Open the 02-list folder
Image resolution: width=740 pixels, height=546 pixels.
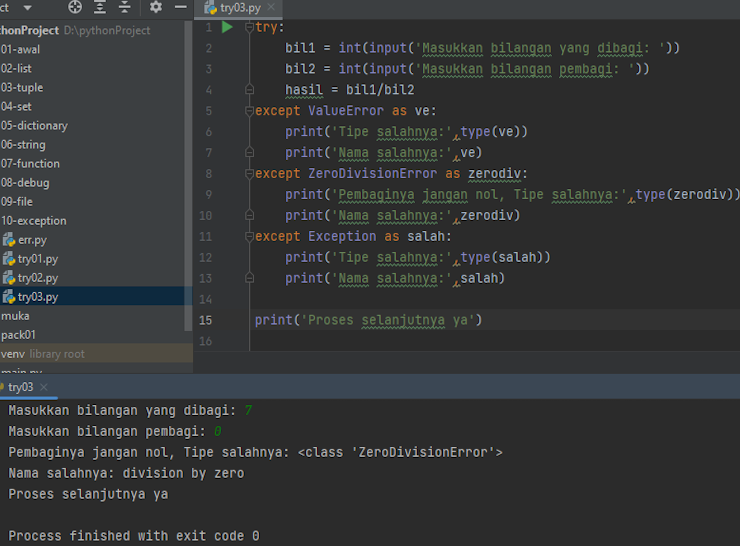16,68
